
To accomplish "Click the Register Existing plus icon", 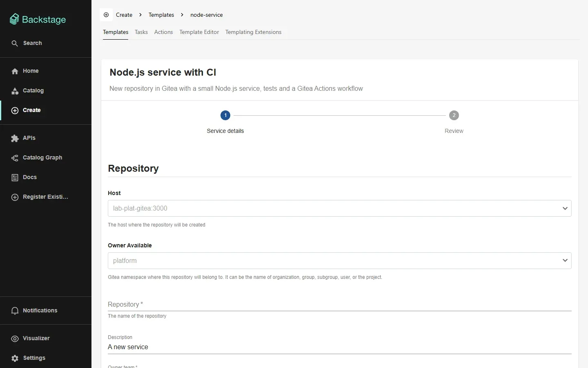I will (x=15, y=197).
